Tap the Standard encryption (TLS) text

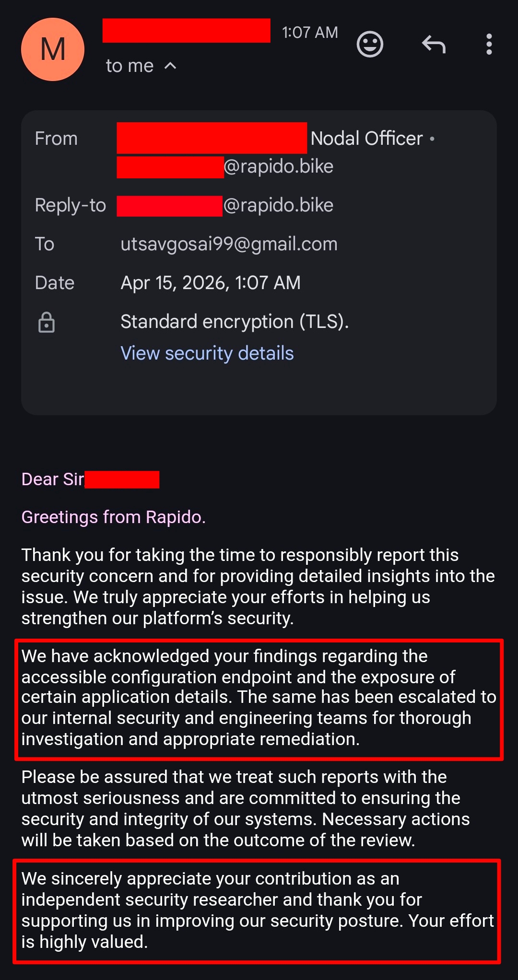[x=235, y=322]
